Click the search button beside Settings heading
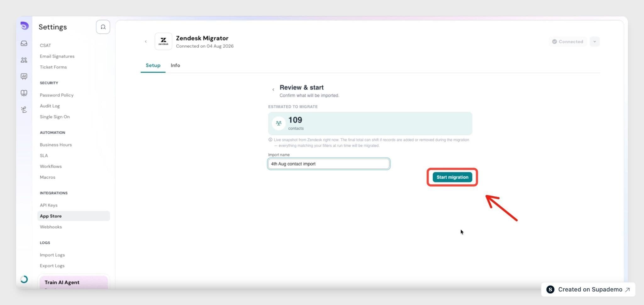The height and width of the screenshot is (305, 644). [x=103, y=27]
